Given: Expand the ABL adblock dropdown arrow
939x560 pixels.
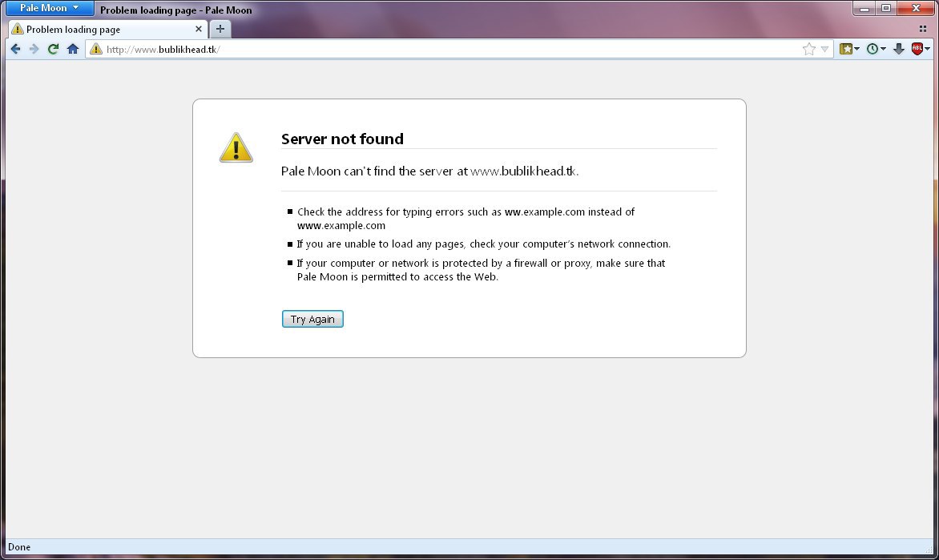Looking at the screenshot, I should tap(928, 49).
